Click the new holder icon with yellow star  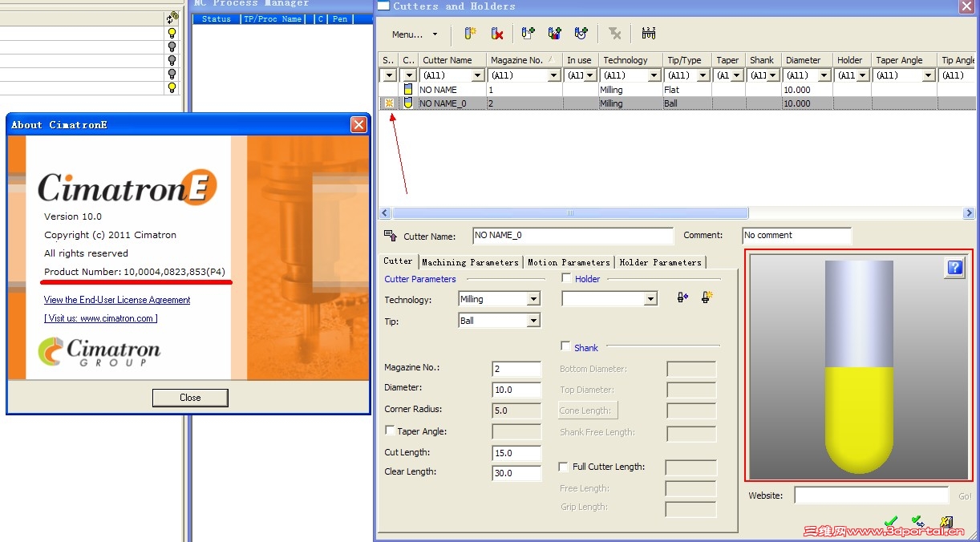click(x=707, y=297)
